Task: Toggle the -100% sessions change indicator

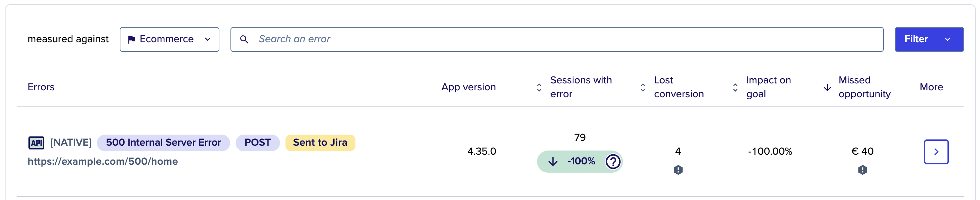Action: [579, 161]
